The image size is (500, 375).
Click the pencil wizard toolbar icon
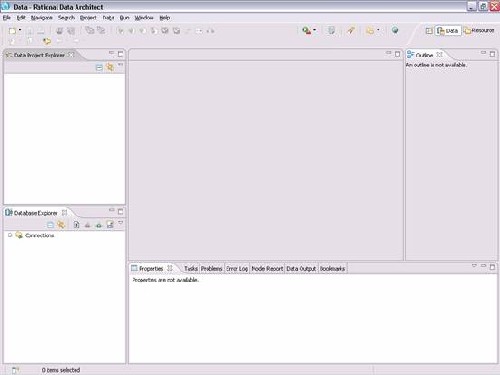point(350,31)
